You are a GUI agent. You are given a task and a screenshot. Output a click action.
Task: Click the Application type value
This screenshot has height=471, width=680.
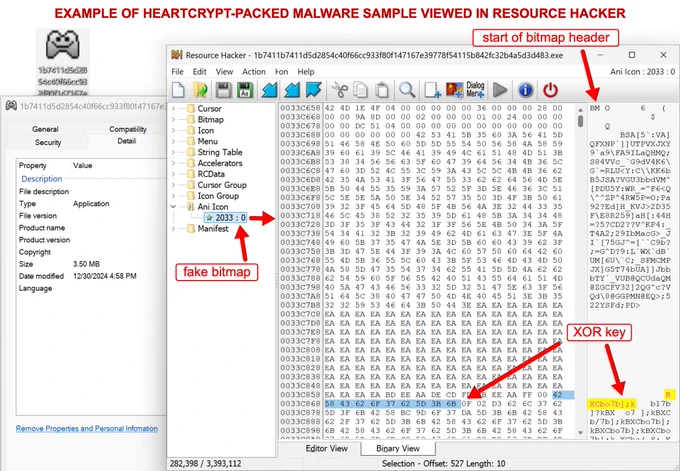click(x=91, y=203)
